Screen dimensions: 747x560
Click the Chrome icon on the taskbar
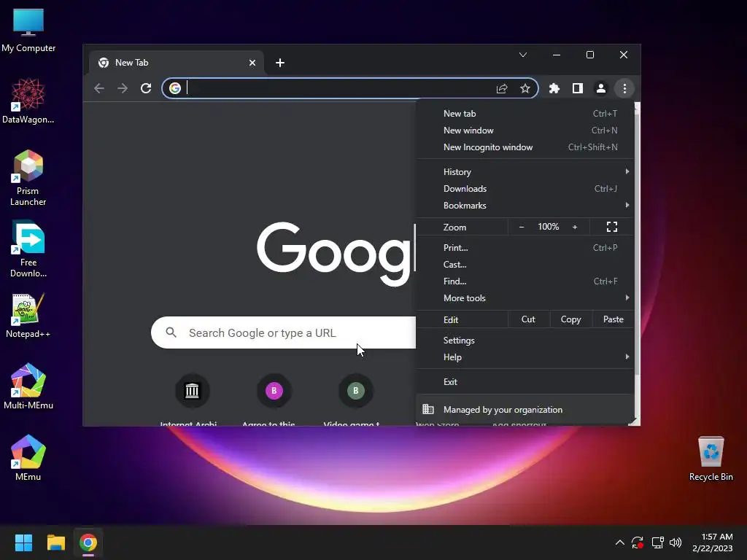(88, 542)
